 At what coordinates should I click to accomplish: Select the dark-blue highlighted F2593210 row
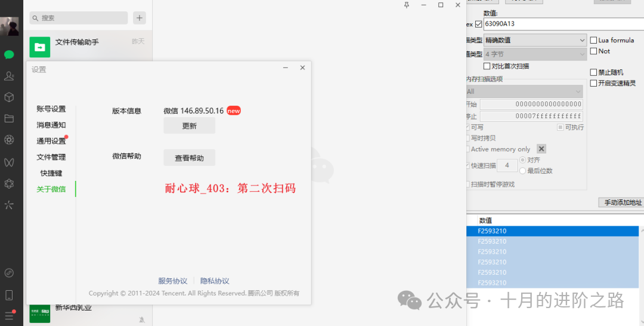[x=552, y=231]
